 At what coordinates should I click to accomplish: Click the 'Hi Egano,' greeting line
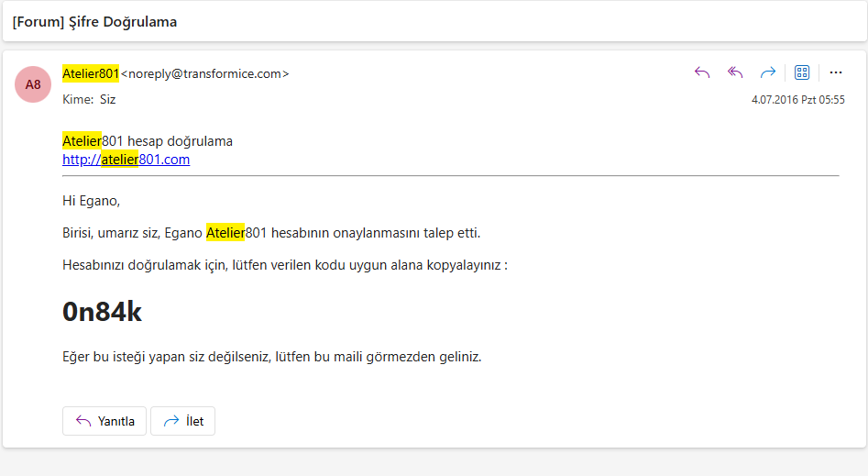[x=92, y=201]
